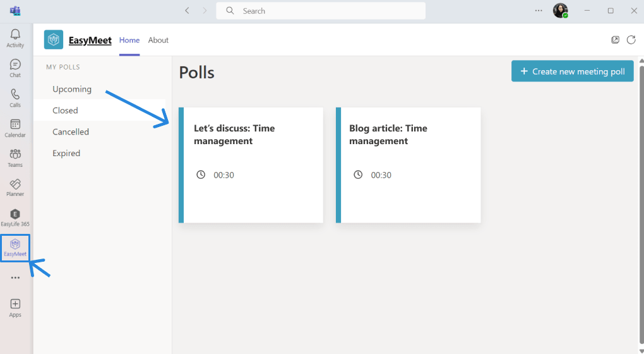Select the Home tab
The image size is (644, 354).
(x=129, y=40)
